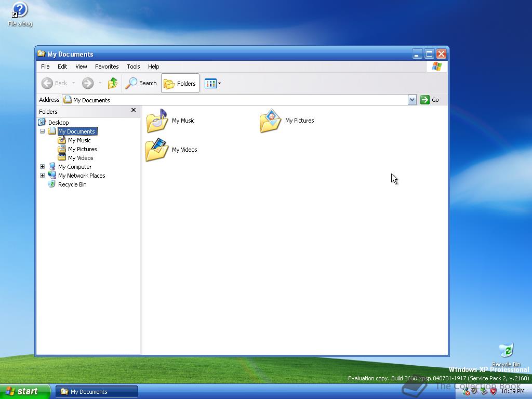Open the Address bar dropdown
532x399 pixels.
[x=412, y=100]
